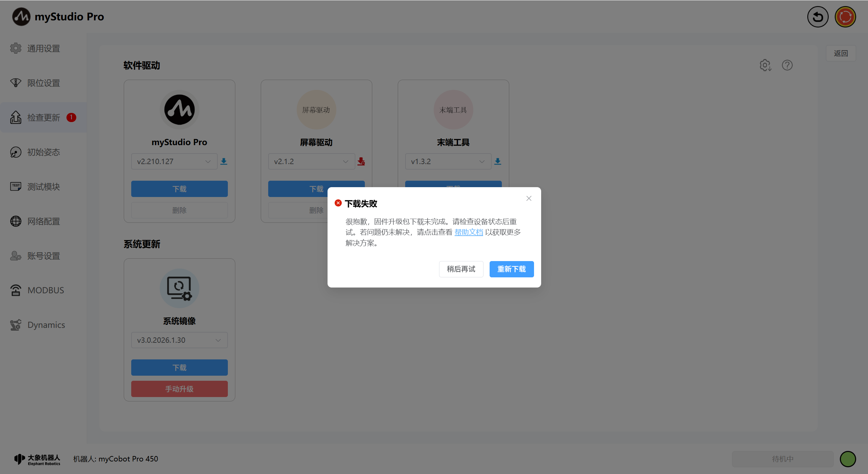Open the 帮助文档 link
This screenshot has width=868, height=474.
[x=469, y=232]
